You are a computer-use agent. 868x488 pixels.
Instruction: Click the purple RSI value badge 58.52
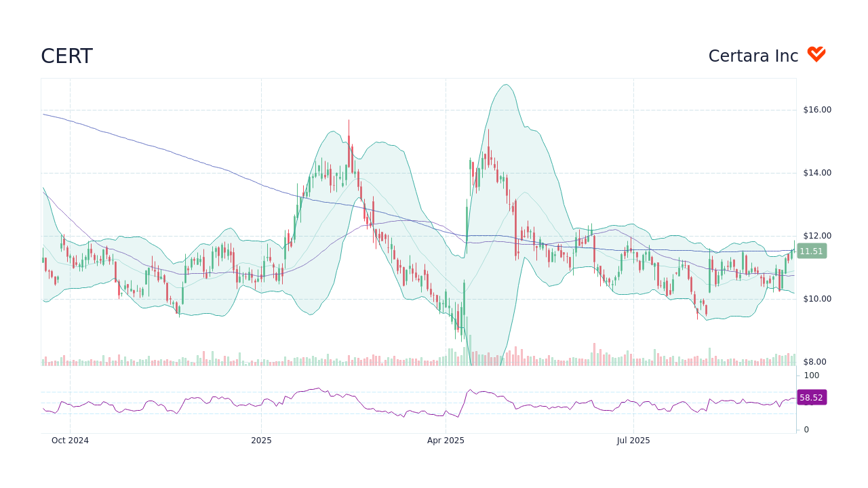click(811, 398)
